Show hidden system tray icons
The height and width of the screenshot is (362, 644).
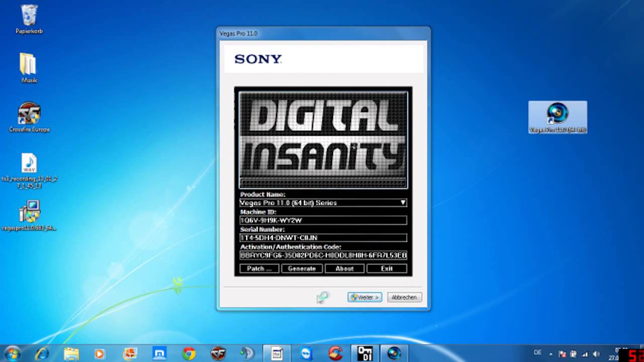(x=550, y=354)
